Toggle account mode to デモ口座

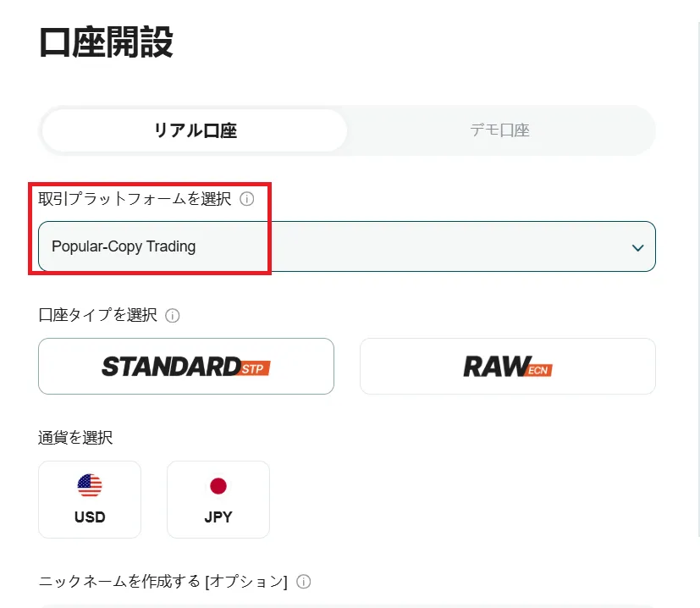coord(499,130)
